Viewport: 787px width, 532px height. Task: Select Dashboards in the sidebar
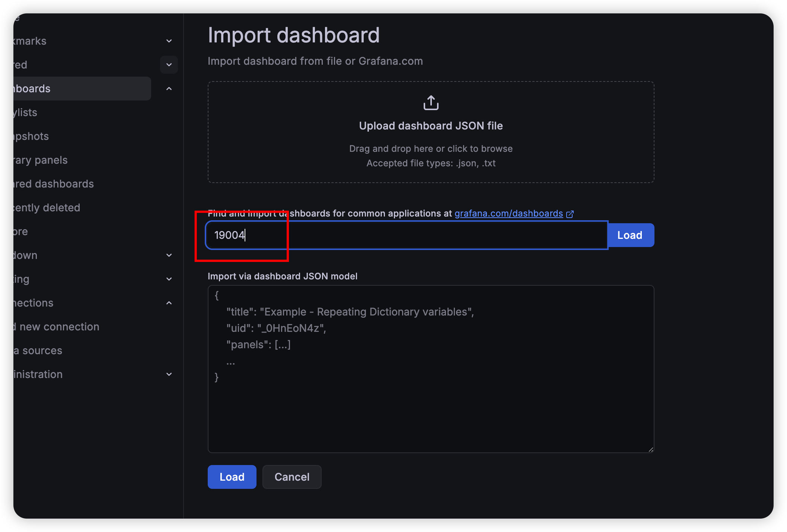[x=82, y=89]
